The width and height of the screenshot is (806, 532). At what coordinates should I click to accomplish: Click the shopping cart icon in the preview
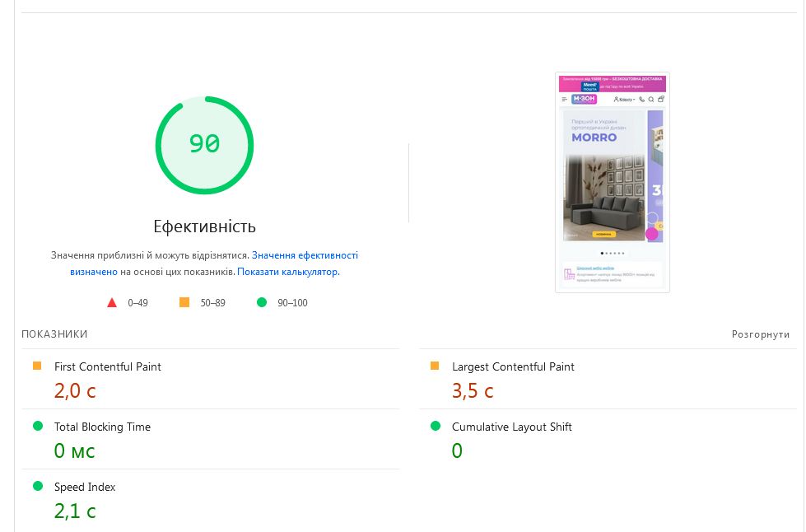tap(660, 99)
